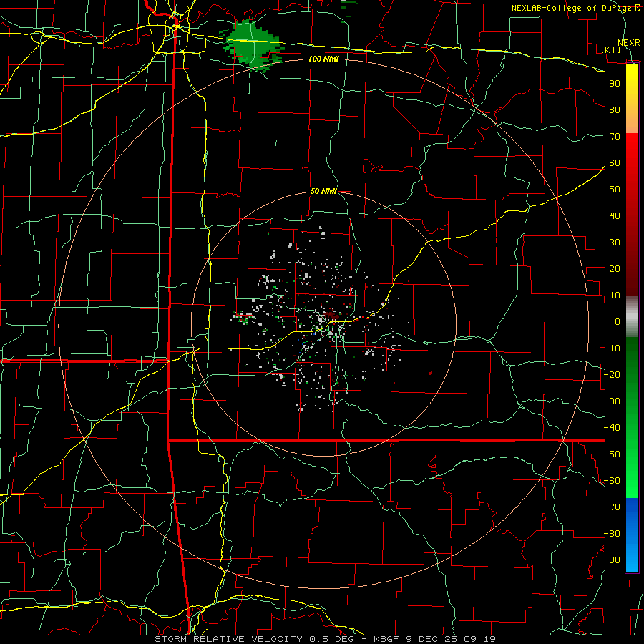This screenshot has height=644, width=644.
Task: Click the [KT] units label
Action: 610,49
